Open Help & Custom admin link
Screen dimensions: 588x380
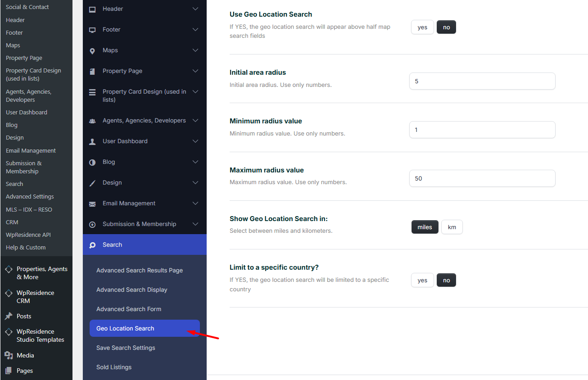26,247
